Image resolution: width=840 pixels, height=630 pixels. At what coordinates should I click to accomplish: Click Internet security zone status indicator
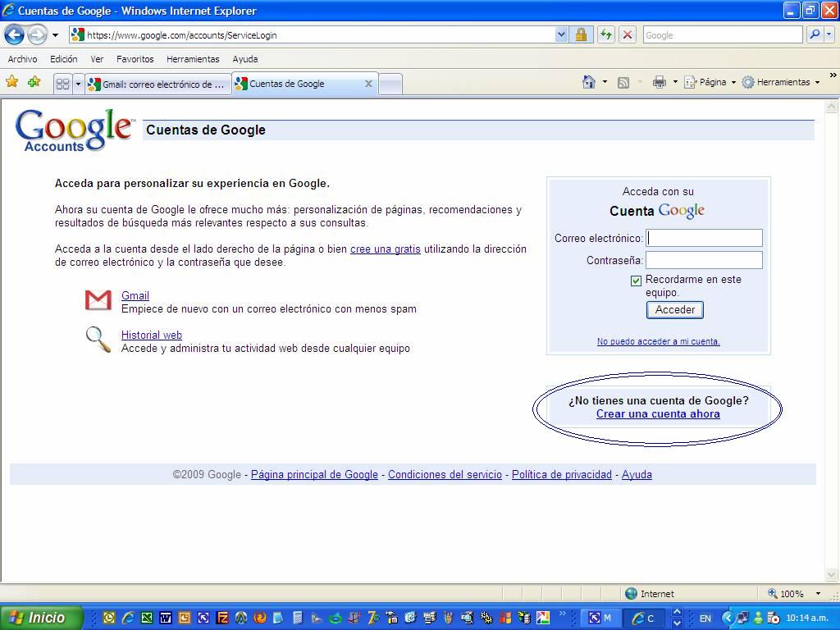click(x=650, y=594)
